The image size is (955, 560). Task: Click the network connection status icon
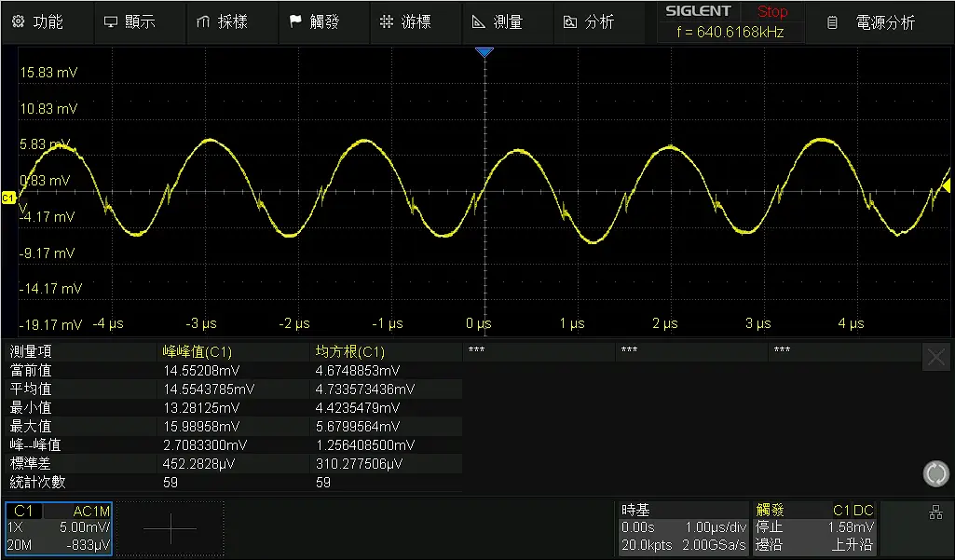(935, 512)
